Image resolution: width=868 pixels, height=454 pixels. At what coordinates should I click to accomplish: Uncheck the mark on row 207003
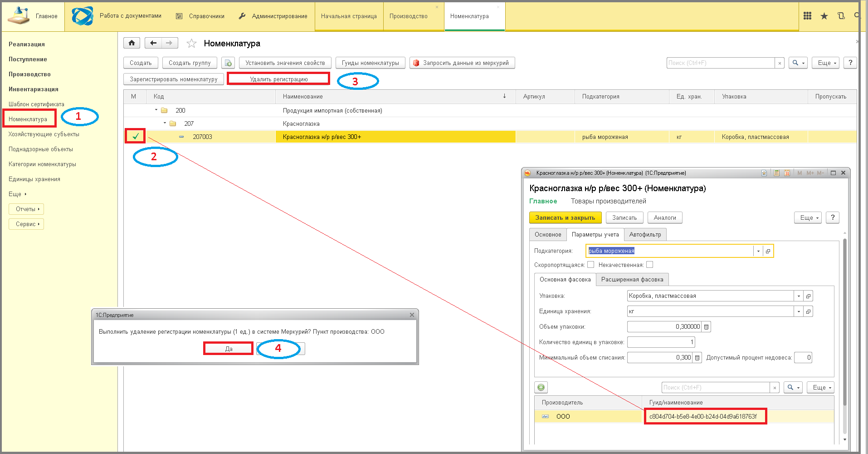tap(135, 136)
